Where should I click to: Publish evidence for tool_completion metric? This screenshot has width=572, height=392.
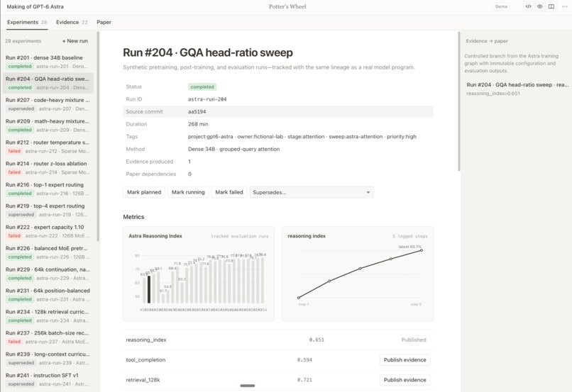(x=405, y=359)
